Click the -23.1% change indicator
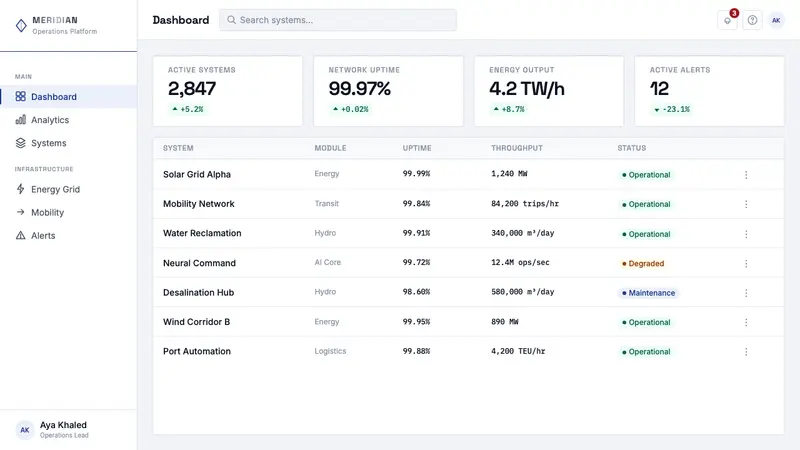Viewport: 800px width, 450px height. (x=672, y=109)
